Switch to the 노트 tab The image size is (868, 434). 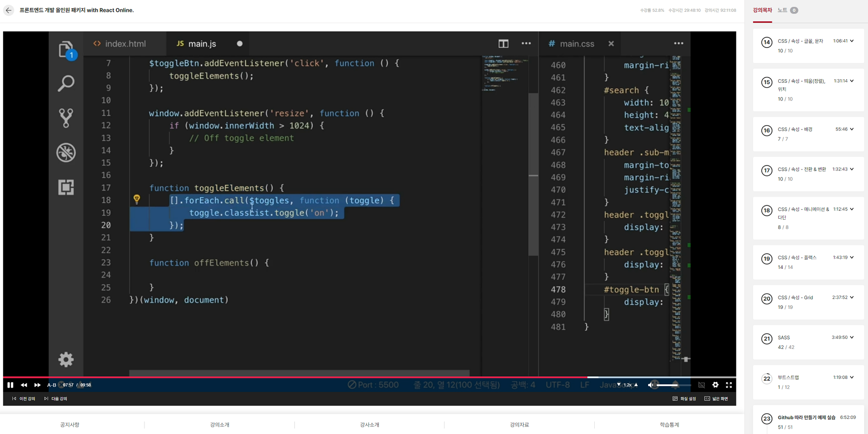pyautogui.click(x=783, y=10)
